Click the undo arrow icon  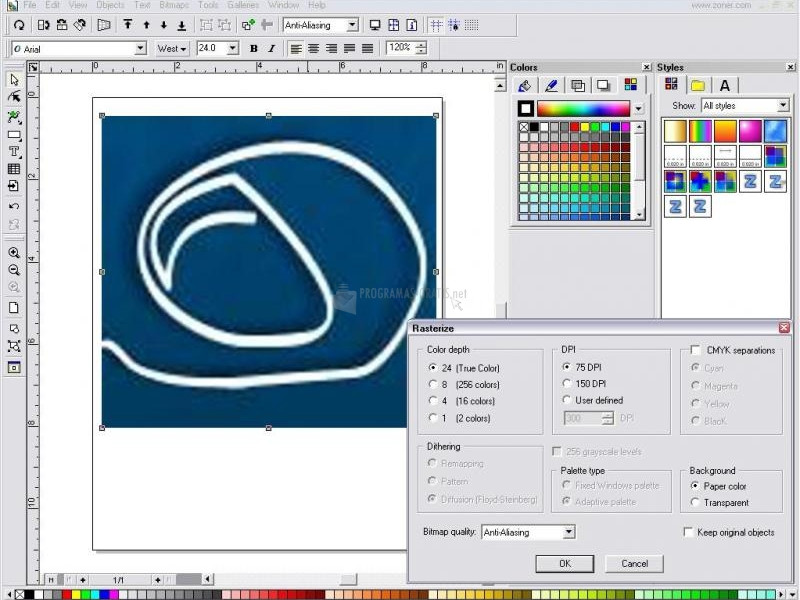point(14,207)
